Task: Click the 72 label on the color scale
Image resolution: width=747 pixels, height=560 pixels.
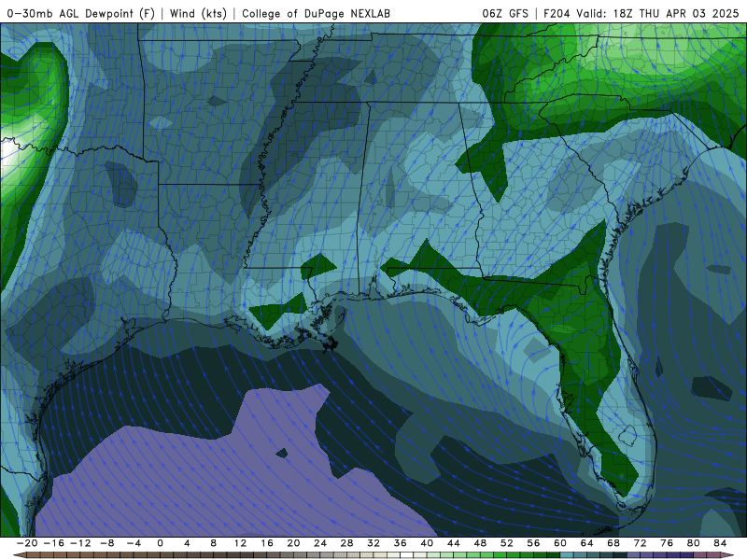Action: tap(641, 543)
